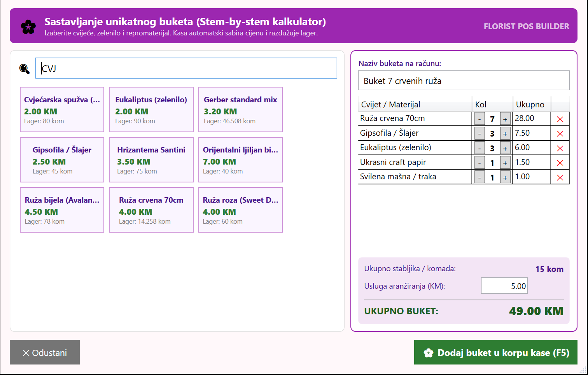Remove Eukaliptus (zelenilo) from bouquet list

coord(560,148)
